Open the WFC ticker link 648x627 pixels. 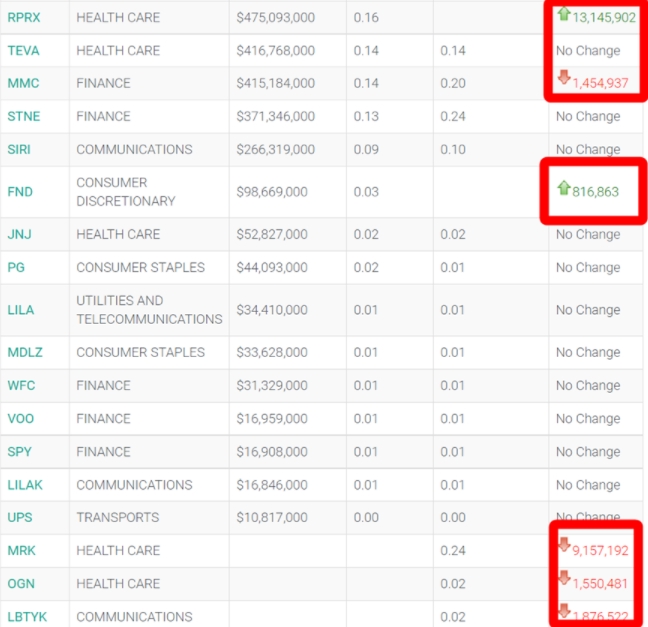click(x=21, y=385)
